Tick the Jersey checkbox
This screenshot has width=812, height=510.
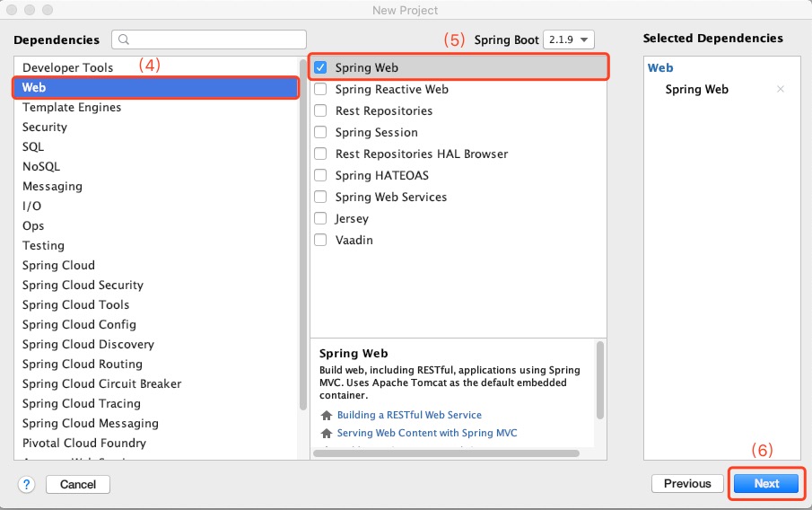pos(320,218)
